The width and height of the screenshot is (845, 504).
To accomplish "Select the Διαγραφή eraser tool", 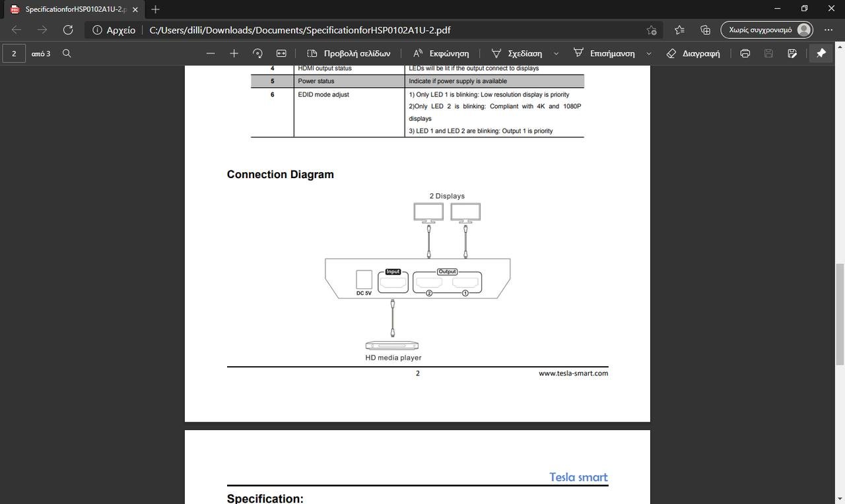I will coord(693,53).
